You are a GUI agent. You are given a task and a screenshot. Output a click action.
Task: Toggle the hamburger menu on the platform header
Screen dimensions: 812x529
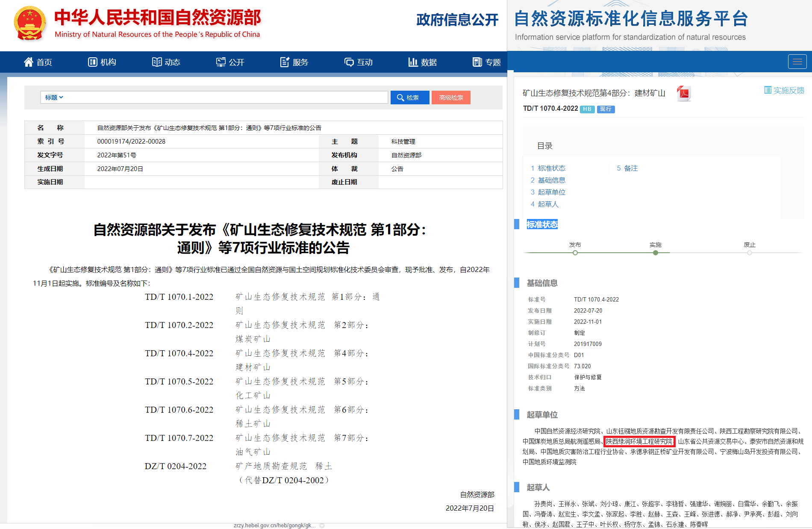click(x=797, y=62)
